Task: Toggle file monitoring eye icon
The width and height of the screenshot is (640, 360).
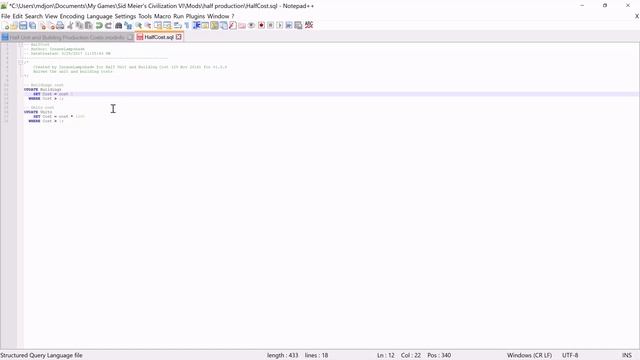Action: coord(251,25)
